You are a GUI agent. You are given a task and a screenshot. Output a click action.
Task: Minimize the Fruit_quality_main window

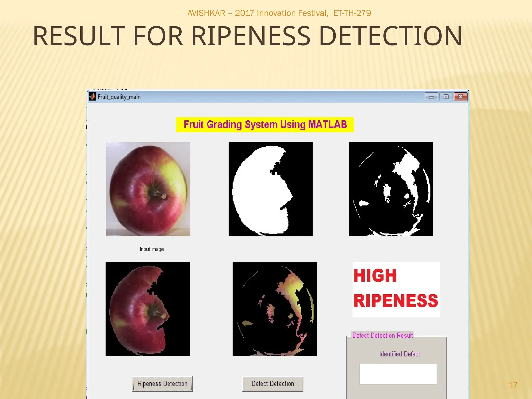click(431, 97)
